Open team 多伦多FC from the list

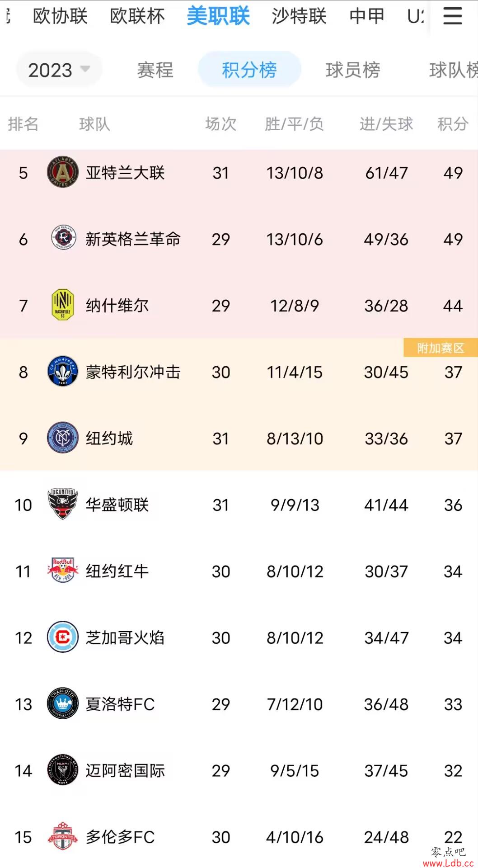[x=239, y=837]
